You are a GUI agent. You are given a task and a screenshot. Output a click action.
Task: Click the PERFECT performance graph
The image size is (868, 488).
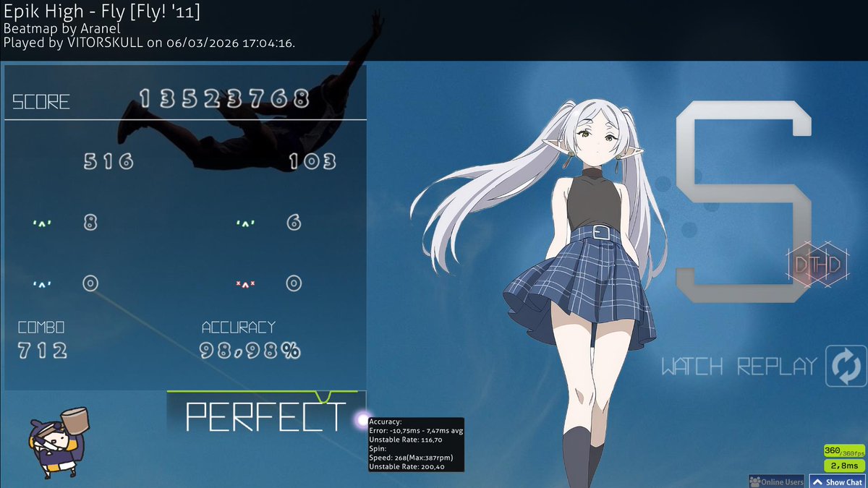pyautogui.click(x=265, y=412)
